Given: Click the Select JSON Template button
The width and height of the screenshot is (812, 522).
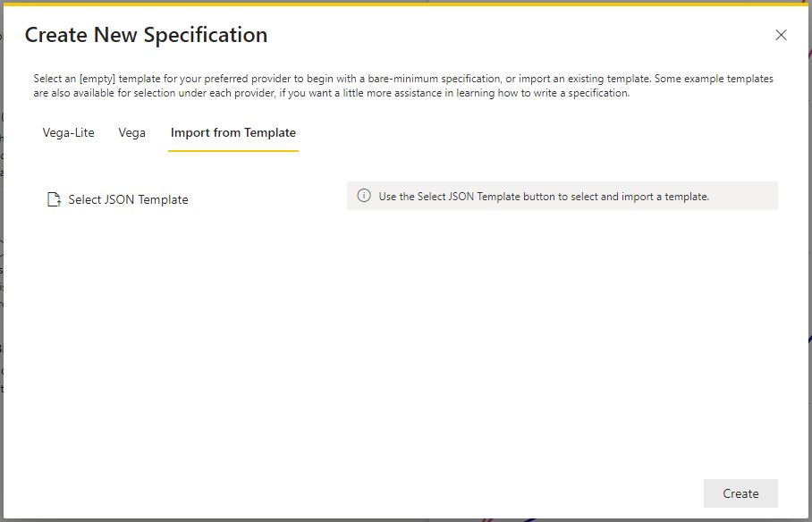Looking at the screenshot, I should tap(117, 199).
